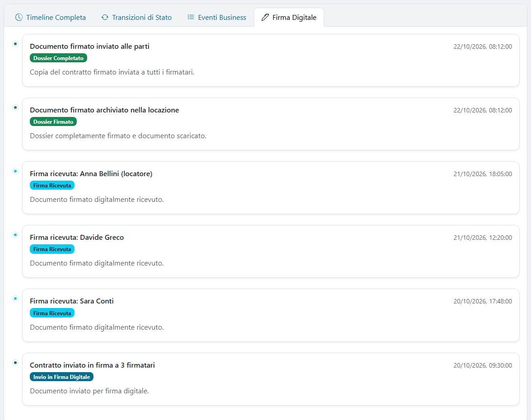Select title 'Contratto inviato in firma a 3 firmatari'
531x420 pixels.
click(x=93, y=365)
